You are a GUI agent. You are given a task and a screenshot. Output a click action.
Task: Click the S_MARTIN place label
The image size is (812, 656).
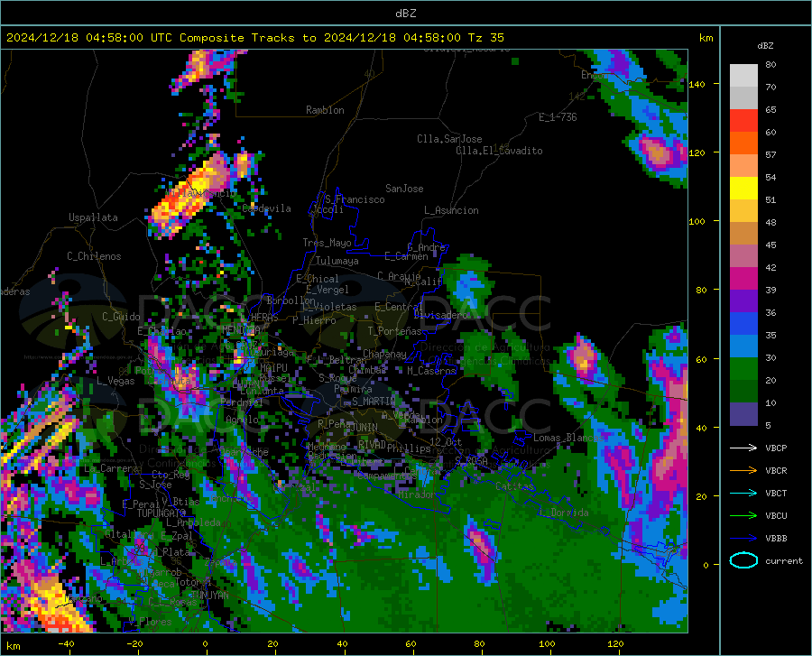click(x=374, y=402)
